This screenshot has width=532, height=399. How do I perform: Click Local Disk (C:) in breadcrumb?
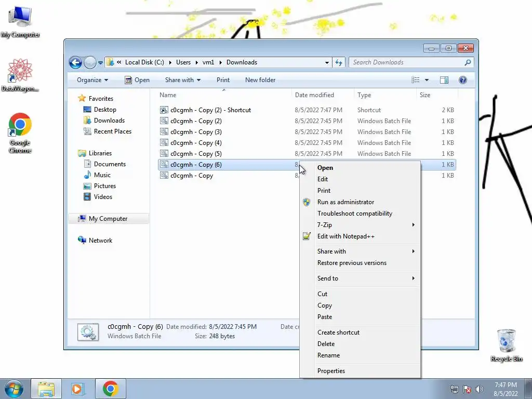click(x=144, y=62)
